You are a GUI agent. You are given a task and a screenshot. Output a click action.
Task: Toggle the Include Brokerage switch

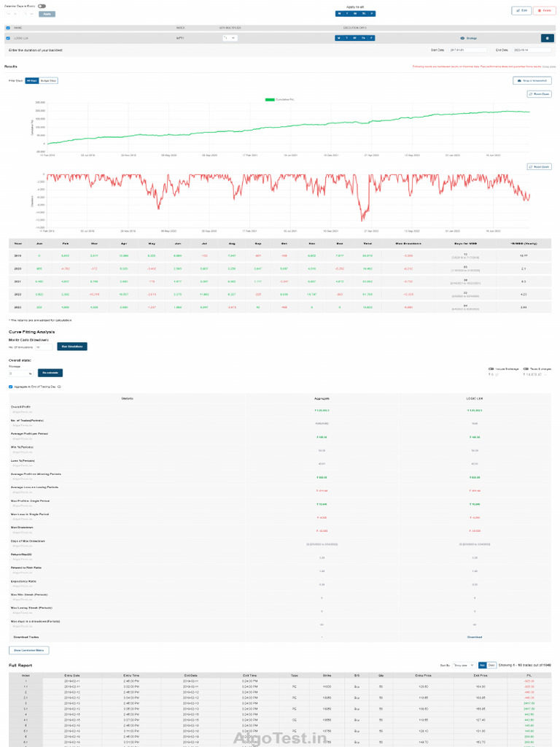pos(491,368)
